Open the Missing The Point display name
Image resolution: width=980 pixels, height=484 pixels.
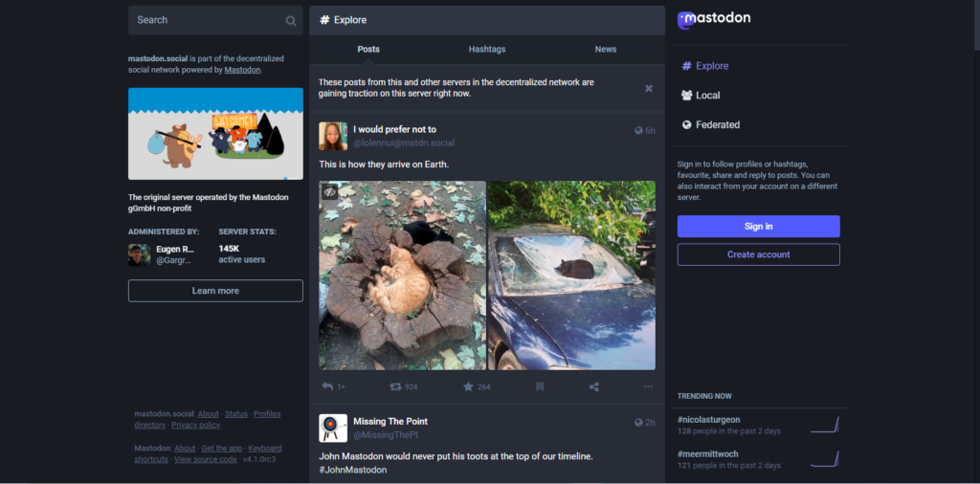tap(390, 422)
